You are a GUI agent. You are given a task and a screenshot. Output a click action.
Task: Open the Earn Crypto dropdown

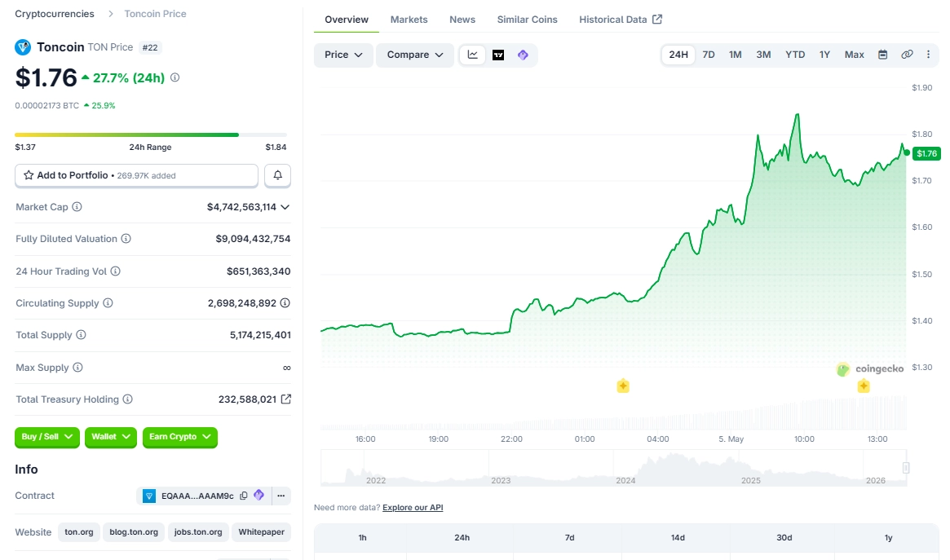[x=180, y=437]
